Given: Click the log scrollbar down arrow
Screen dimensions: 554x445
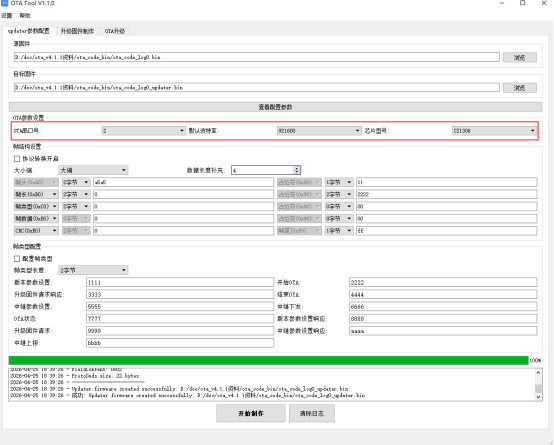Looking at the screenshot, I should (x=538, y=397).
